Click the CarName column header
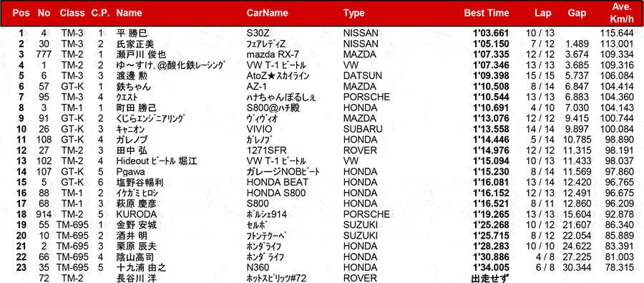The height and width of the screenshot is (283, 644). [x=267, y=13]
